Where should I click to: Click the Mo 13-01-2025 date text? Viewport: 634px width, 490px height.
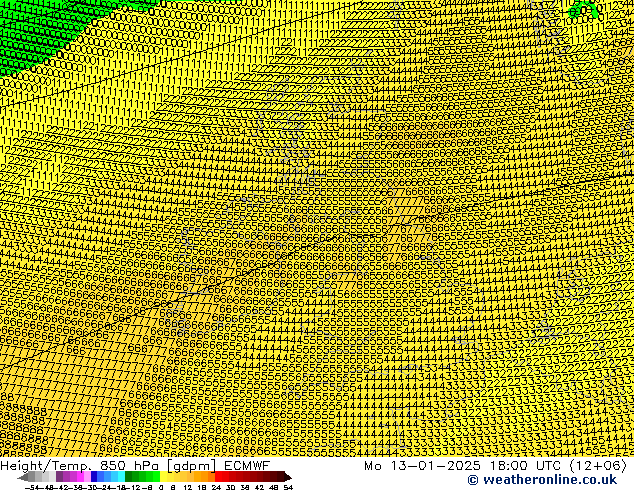click(x=423, y=466)
